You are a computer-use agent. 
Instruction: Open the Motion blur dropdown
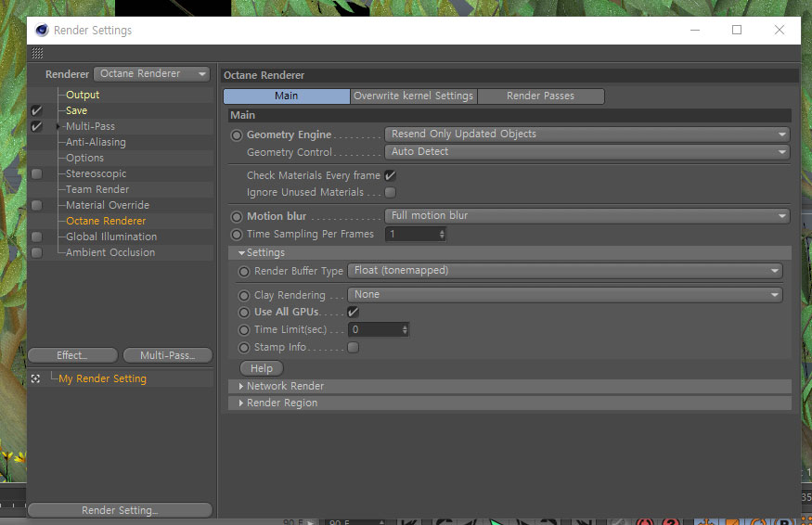pos(587,215)
